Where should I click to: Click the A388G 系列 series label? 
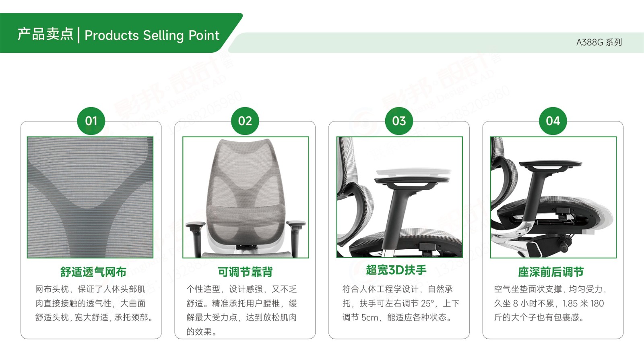[x=599, y=42]
